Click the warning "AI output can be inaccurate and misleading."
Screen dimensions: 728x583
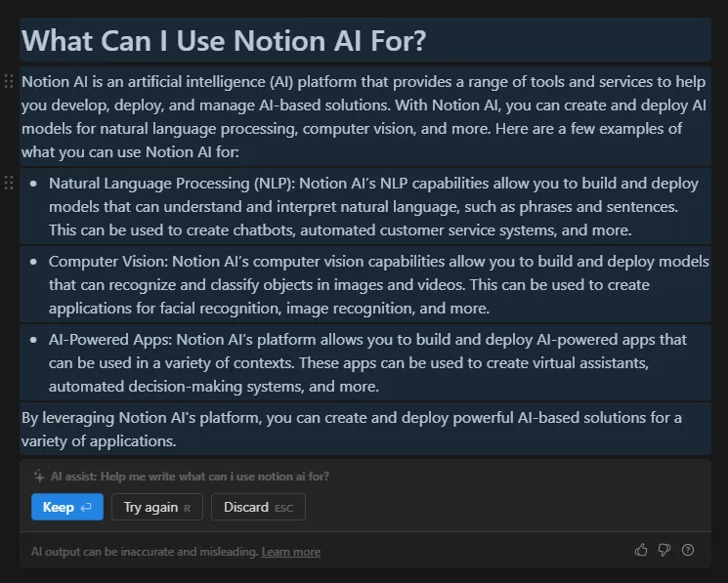[x=145, y=552]
